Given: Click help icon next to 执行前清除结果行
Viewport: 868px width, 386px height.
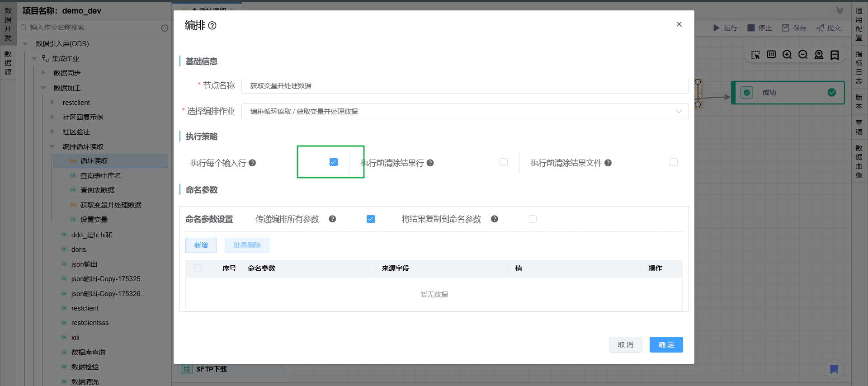Looking at the screenshot, I should tap(430, 163).
